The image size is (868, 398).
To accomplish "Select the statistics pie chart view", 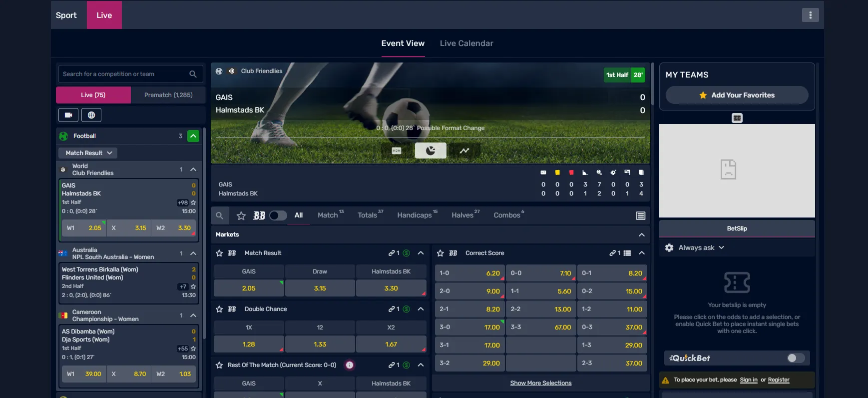I will tap(431, 150).
